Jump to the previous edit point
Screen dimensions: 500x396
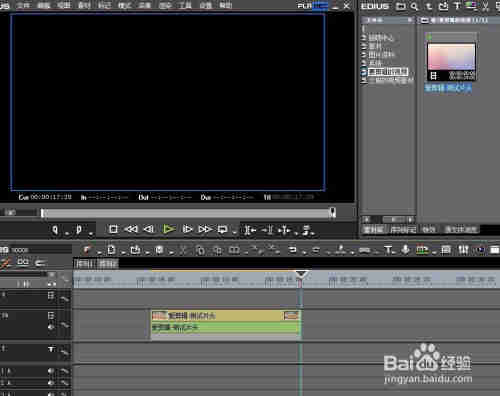click(250, 230)
